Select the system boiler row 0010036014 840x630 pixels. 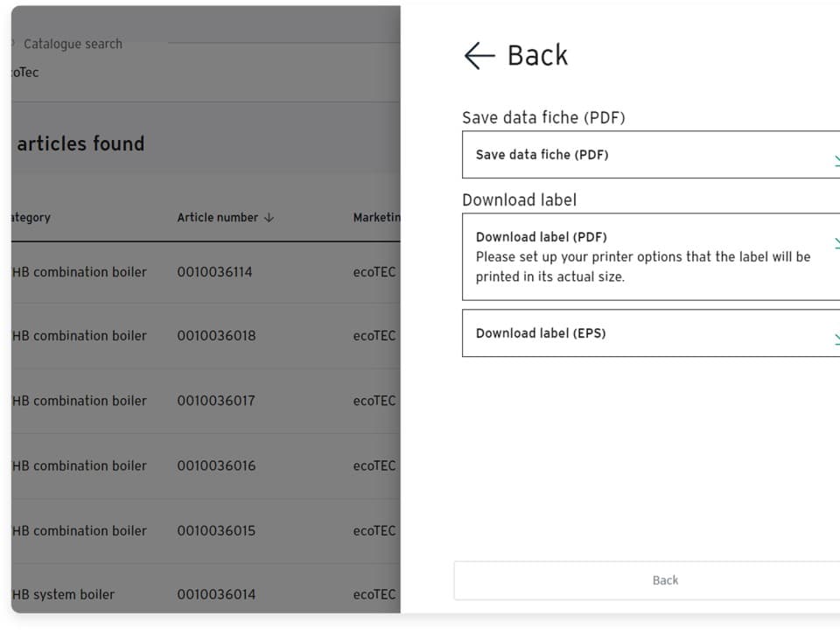pos(216,595)
